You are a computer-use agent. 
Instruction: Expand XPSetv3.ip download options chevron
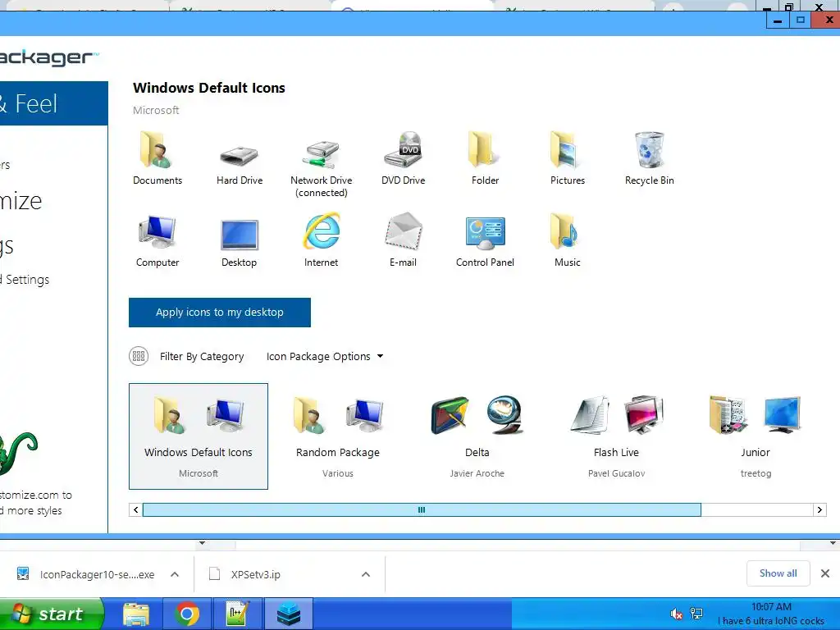[x=366, y=574]
